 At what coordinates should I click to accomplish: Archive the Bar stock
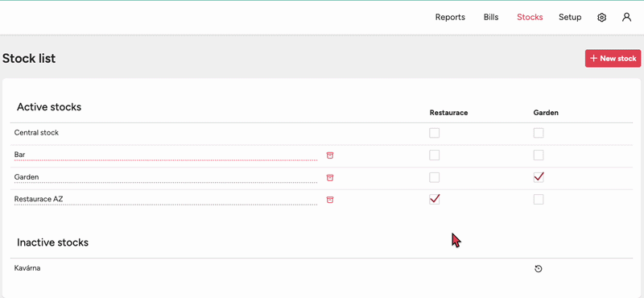(330, 155)
